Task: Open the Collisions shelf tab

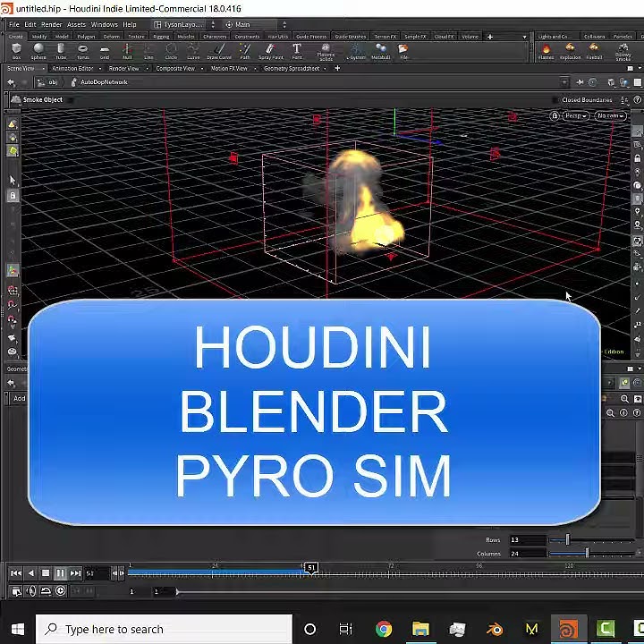Action: coord(594,37)
